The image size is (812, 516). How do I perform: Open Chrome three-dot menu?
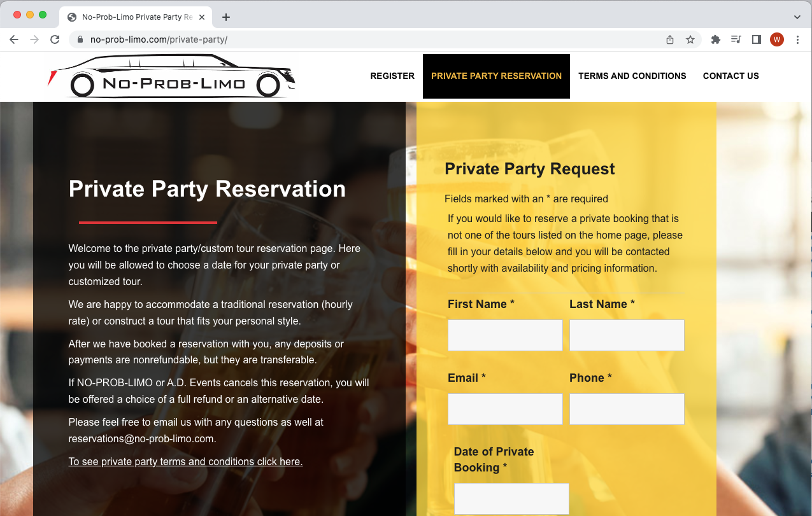[x=797, y=39]
